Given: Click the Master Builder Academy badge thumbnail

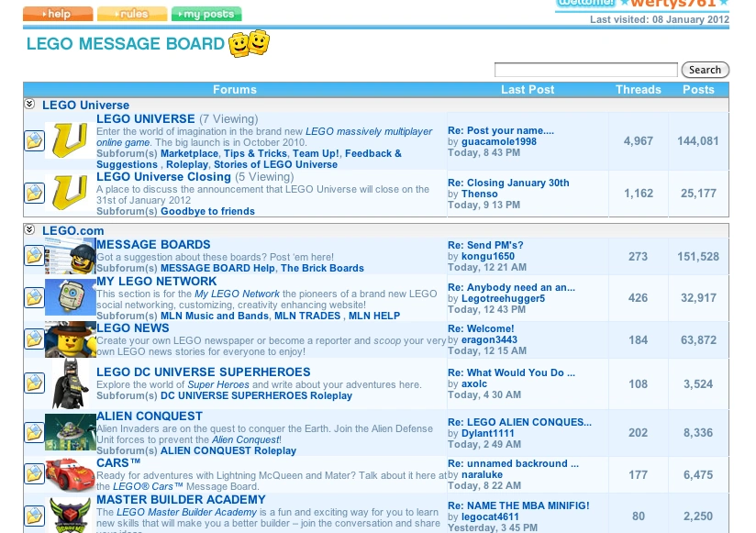Looking at the screenshot, I should (70, 516).
